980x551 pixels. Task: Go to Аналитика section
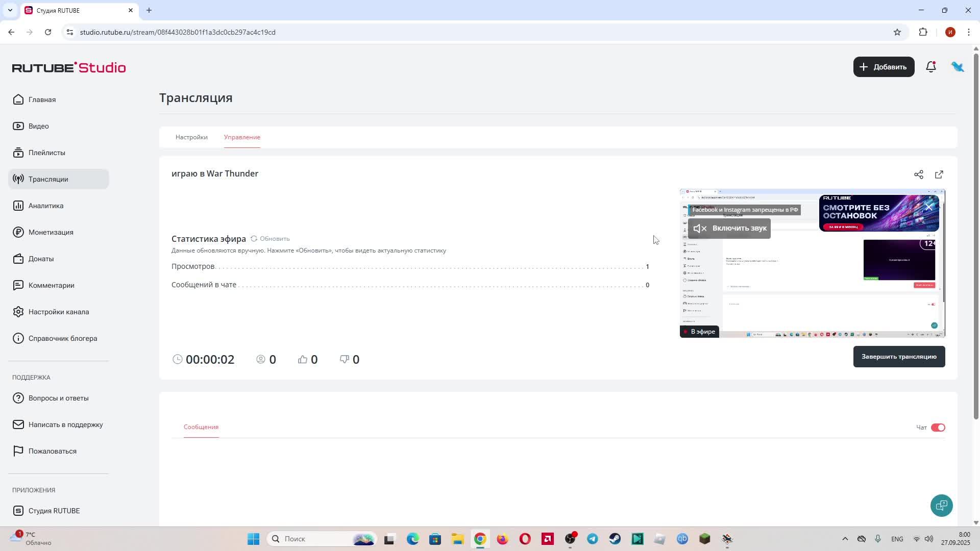(x=45, y=206)
